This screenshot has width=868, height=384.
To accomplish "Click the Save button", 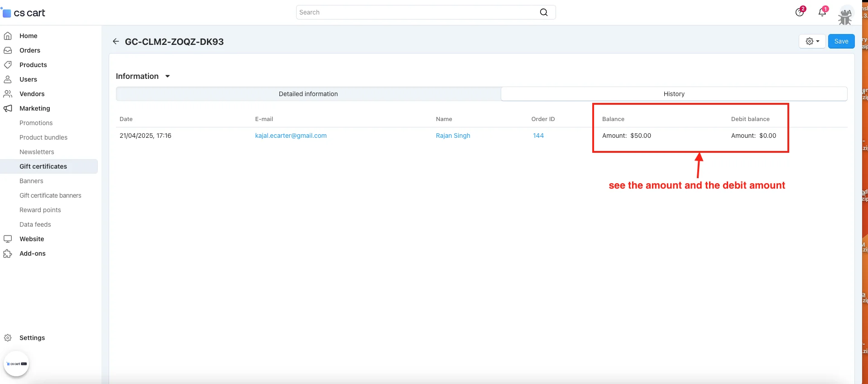I will [841, 41].
